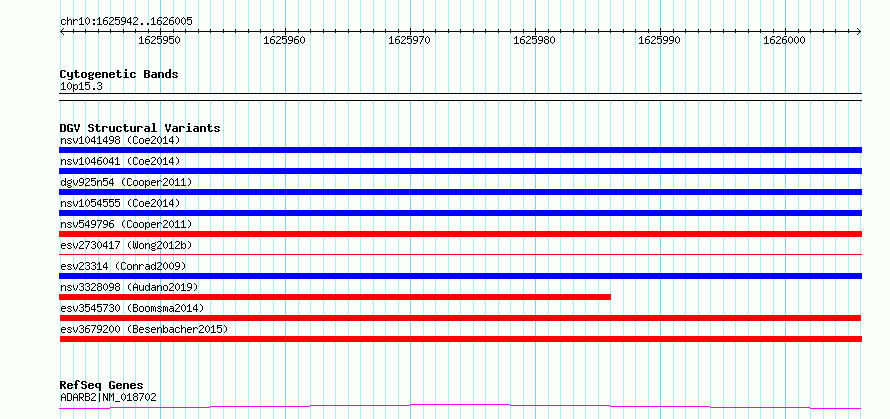Click the red bar under esv3679200
Image resolution: width=890 pixels, height=419 pixels.
[461, 339]
